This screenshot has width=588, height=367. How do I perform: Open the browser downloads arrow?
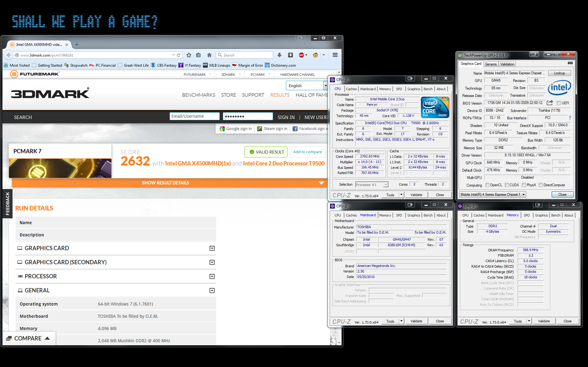click(x=279, y=55)
